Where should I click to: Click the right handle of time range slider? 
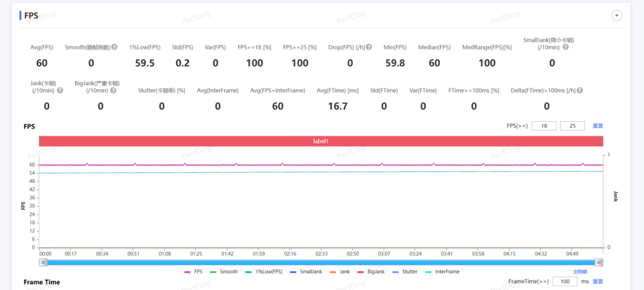pos(599,263)
